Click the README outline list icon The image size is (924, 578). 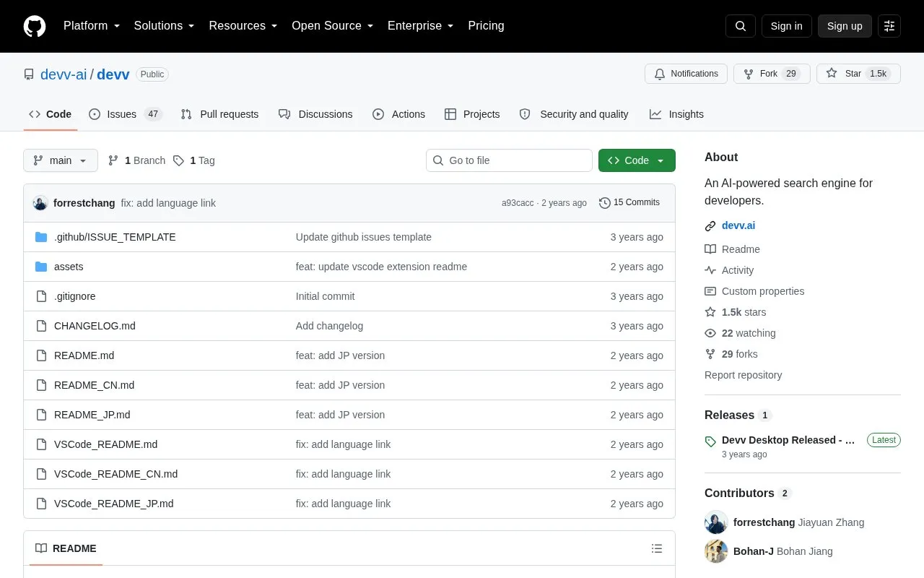coord(657,548)
